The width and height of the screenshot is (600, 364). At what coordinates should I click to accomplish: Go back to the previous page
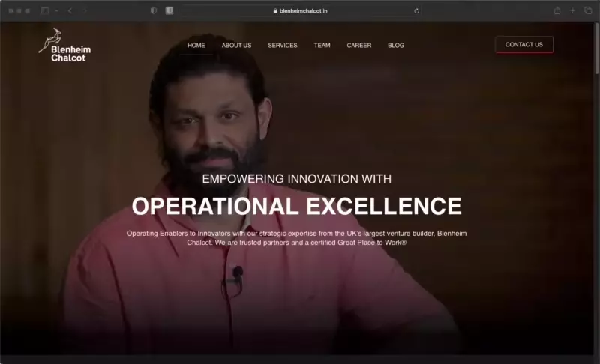pyautogui.click(x=70, y=10)
